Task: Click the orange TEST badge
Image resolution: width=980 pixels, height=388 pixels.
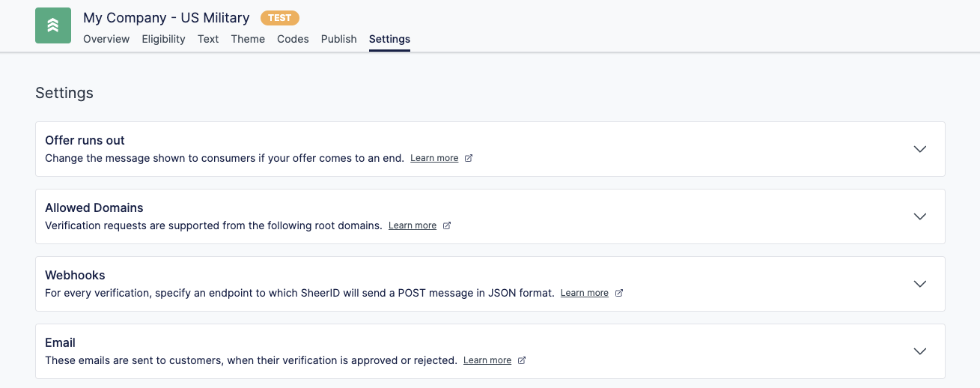Action: pos(280,18)
